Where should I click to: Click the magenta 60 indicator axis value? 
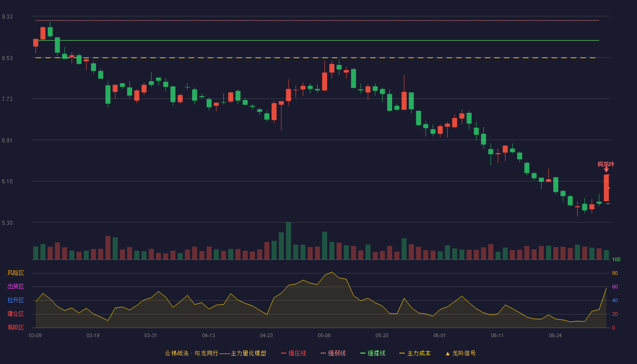click(x=615, y=287)
